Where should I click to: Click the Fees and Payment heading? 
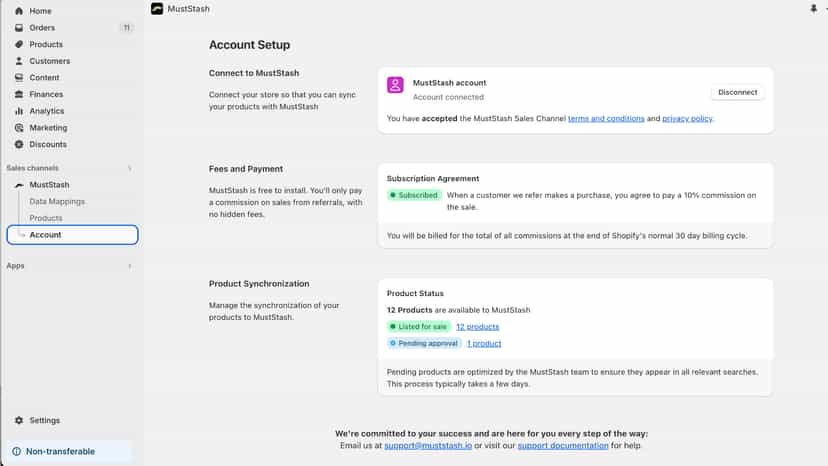tap(246, 169)
